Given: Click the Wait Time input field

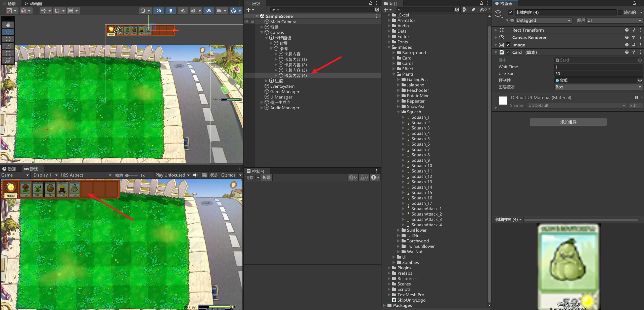Looking at the screenshot, I should (598, 67).
